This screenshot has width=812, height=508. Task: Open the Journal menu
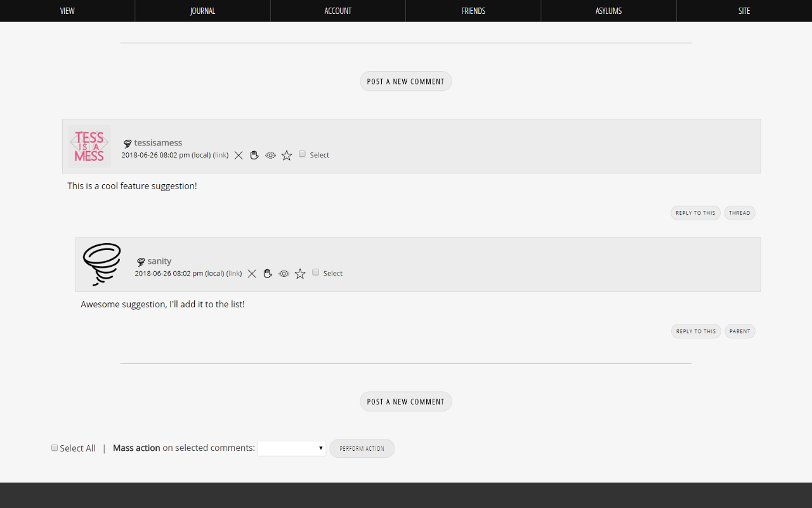click(x=203, y=11)
